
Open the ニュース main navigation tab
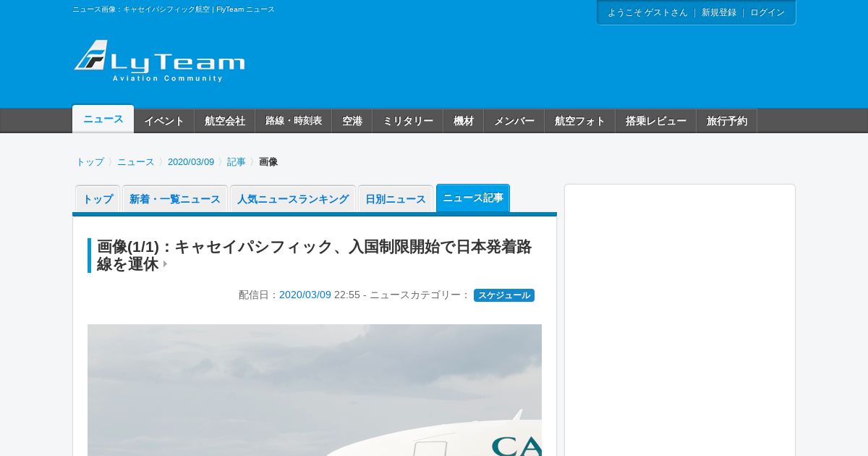(103, 119)
